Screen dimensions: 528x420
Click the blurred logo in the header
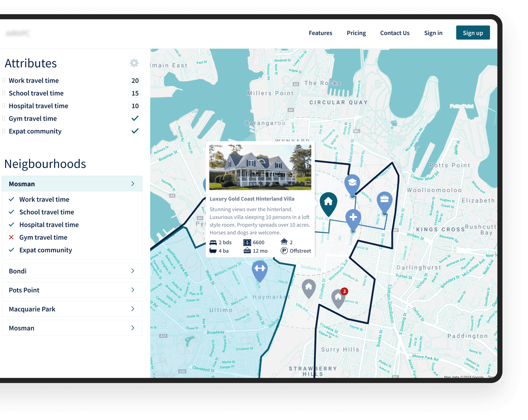tap(18, 33)
